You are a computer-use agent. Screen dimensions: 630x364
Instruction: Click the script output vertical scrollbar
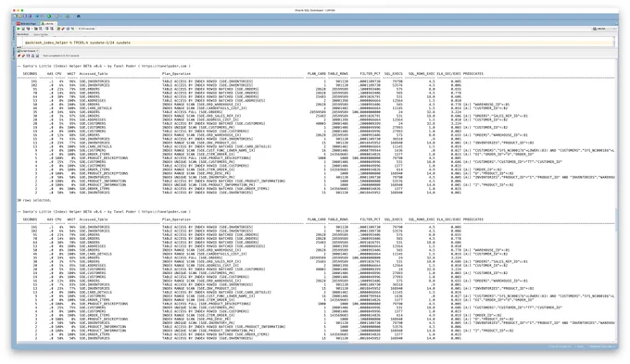pos(616,220)
